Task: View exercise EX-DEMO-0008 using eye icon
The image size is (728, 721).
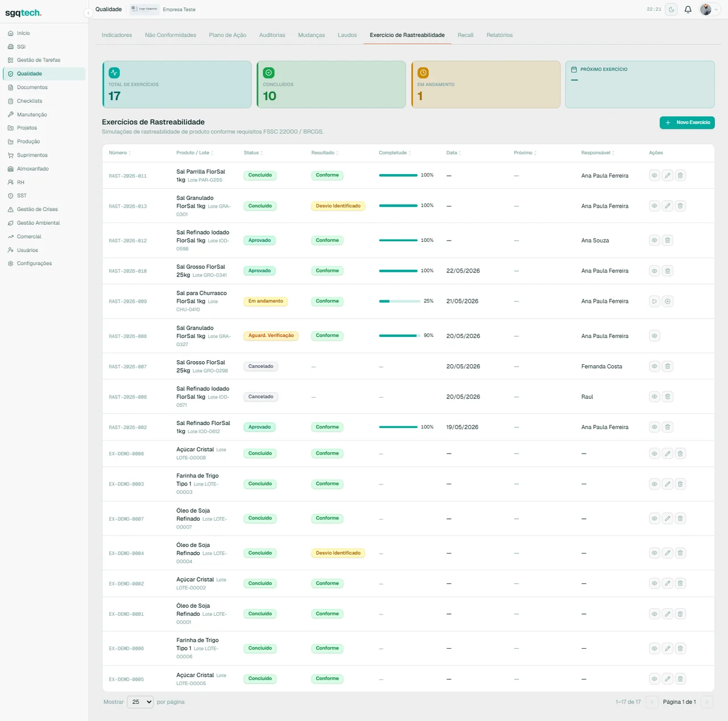Action: (x=655, y=454)
